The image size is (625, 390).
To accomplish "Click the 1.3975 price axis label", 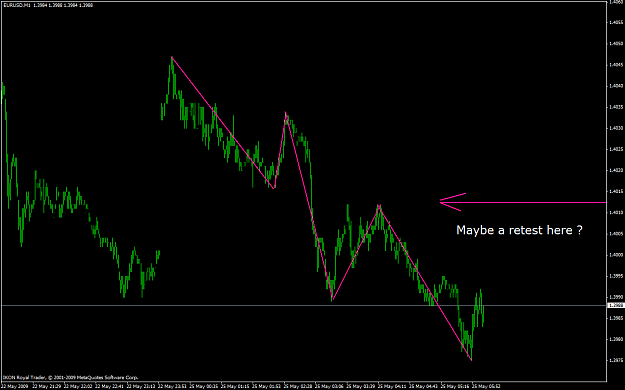I will [x=616, y=360].
